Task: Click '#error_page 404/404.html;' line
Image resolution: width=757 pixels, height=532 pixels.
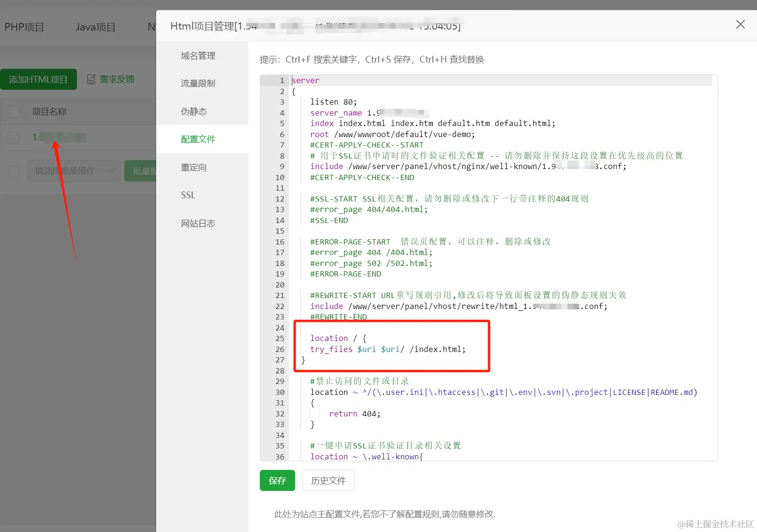Action: pyautogui.click(x=369, y=209)
